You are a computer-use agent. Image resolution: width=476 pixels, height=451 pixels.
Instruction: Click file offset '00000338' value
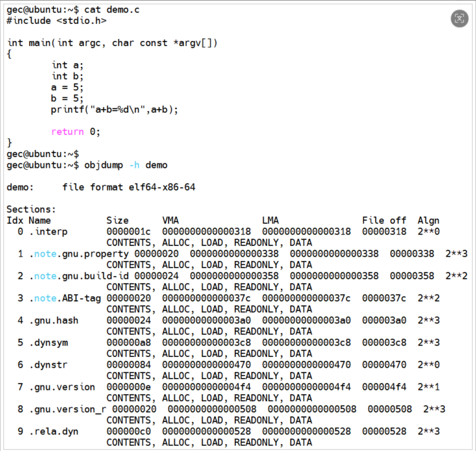[x=412, y=254]
